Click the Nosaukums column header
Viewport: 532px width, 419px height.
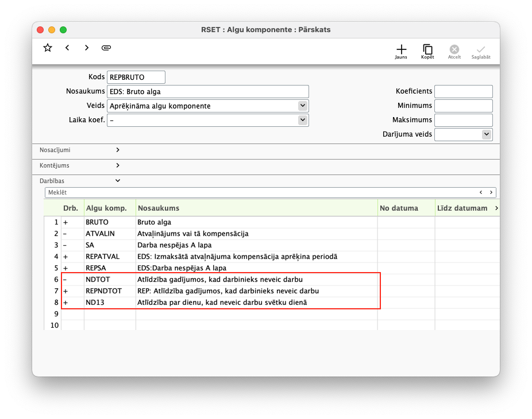(256, 208)
